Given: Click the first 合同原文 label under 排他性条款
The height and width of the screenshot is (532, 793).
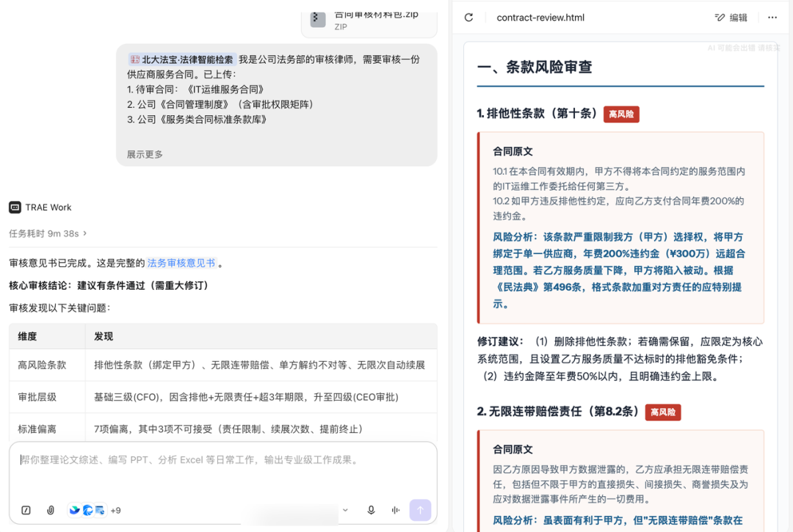Looking at the screenshot, I should coord(513,152).
